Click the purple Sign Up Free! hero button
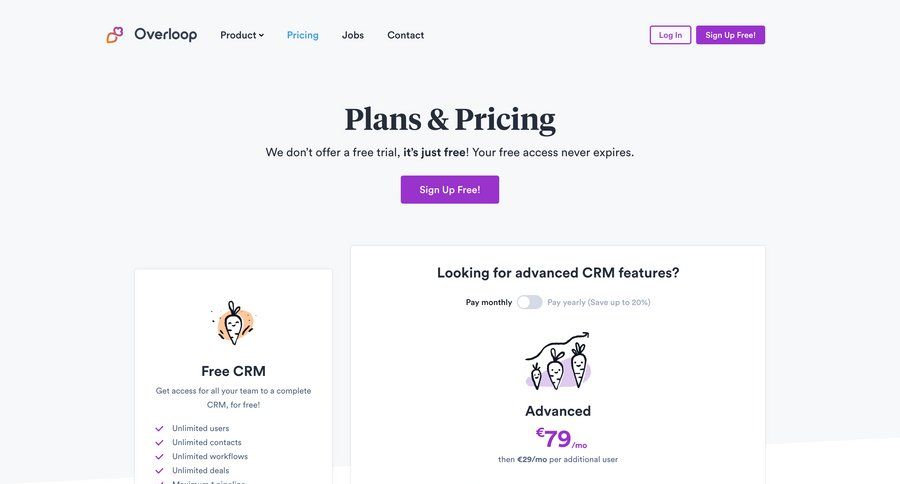 [449, 190]
